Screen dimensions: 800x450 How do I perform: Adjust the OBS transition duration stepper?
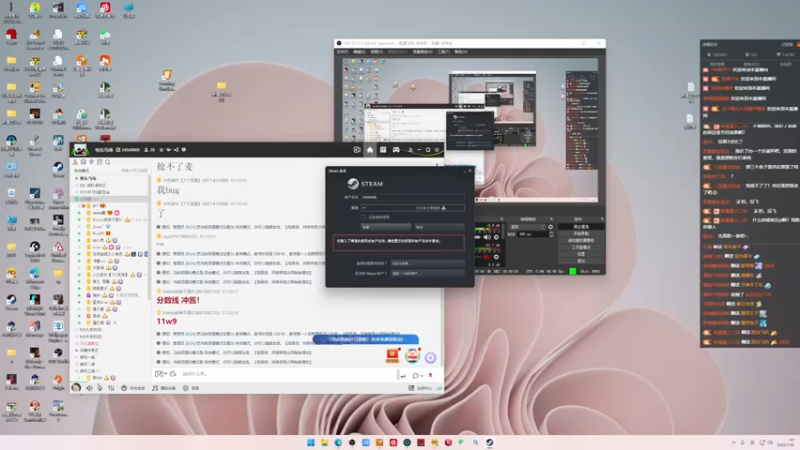(x=551, y=234)
